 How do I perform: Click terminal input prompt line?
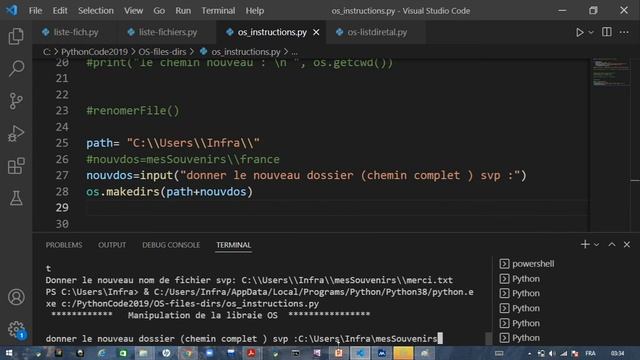click(x=244, y=338)
